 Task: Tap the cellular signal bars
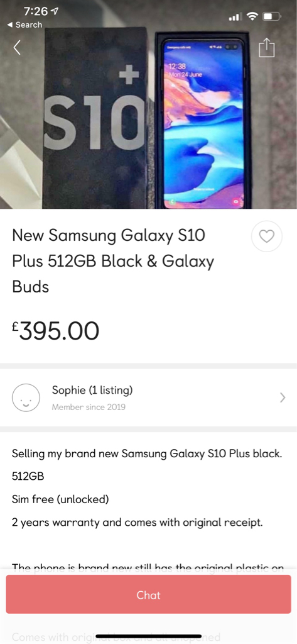(x=235, y=17)
